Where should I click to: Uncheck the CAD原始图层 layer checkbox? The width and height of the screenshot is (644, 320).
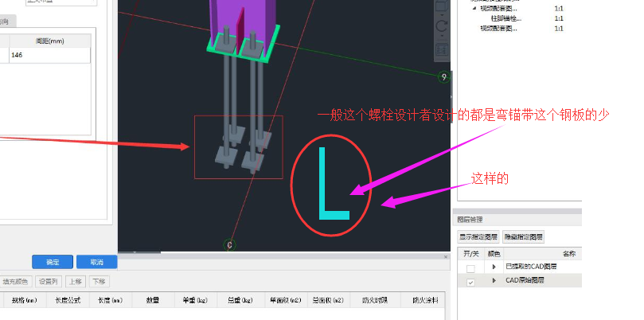pyautogui.click(x=470, y=283)
